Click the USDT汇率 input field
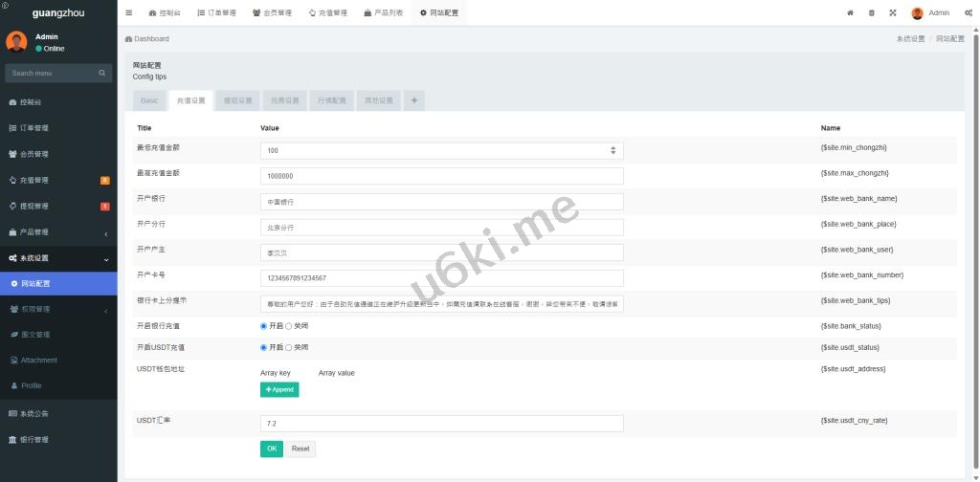 (441, 423)
